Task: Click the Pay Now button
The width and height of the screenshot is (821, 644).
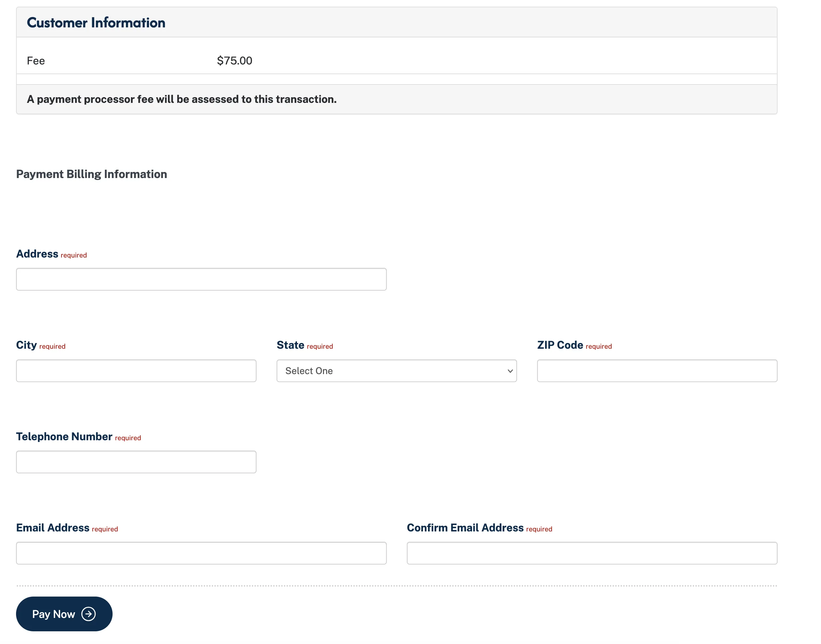Action: [x=63, y=614]
